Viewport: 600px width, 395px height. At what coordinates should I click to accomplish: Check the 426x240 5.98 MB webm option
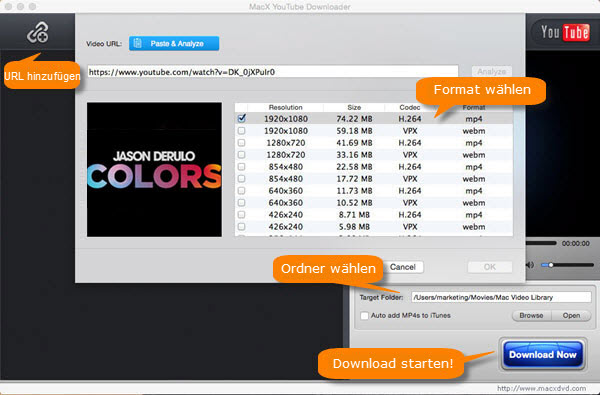point(241,227)
